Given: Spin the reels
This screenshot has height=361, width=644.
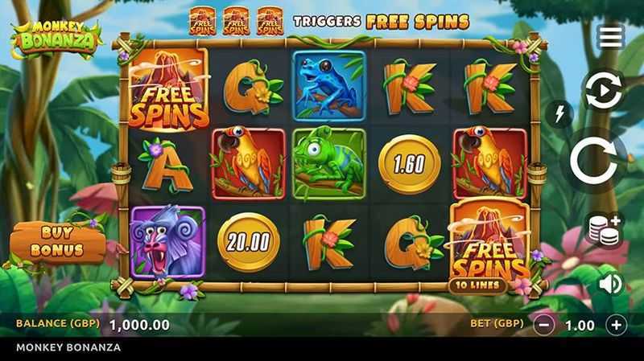Looking at the screenshot, I should (593, 160).
